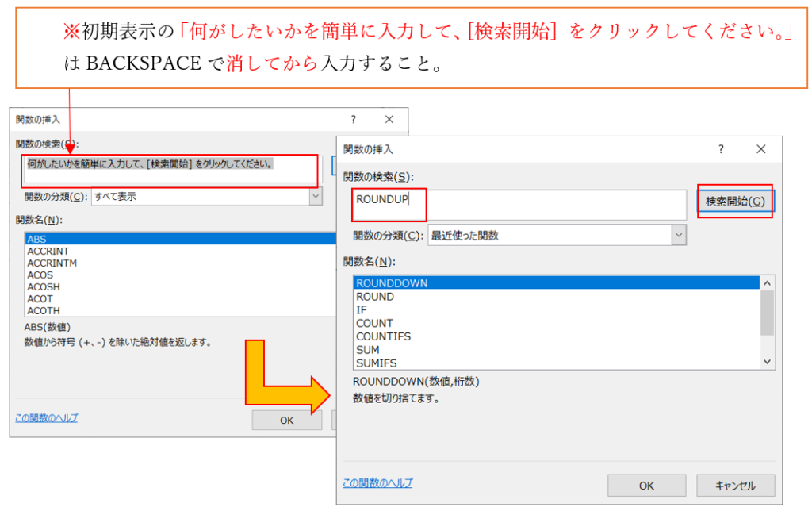Image resolution: width=812 pixels, height=515 pixels.
Task: Close the front 関数の挿入 dialog
Action: tap(760, 149)
